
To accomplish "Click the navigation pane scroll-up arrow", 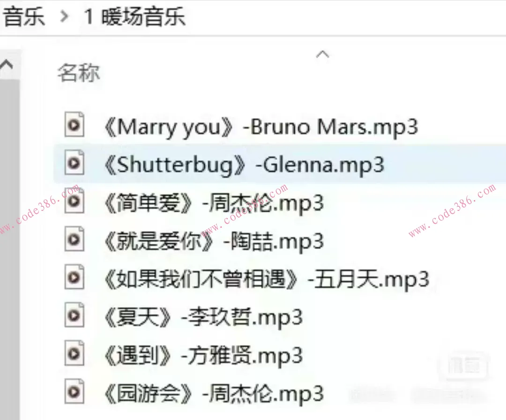I will coord(7,65).
